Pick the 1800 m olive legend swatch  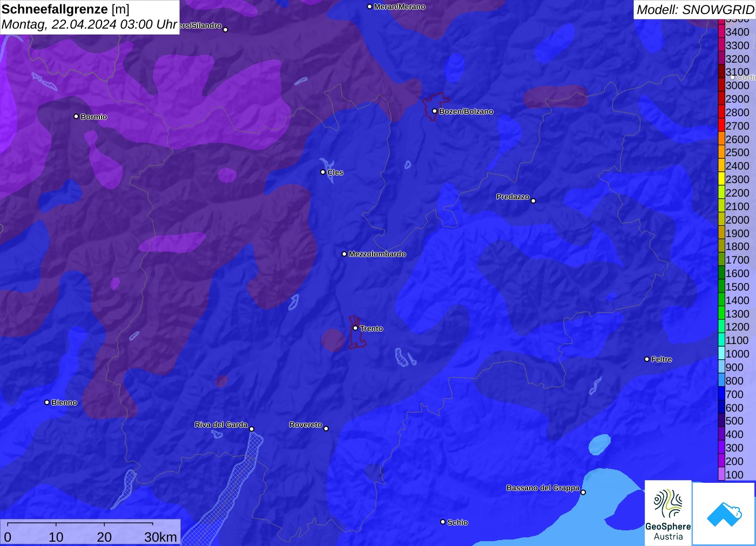pos(721,246)
